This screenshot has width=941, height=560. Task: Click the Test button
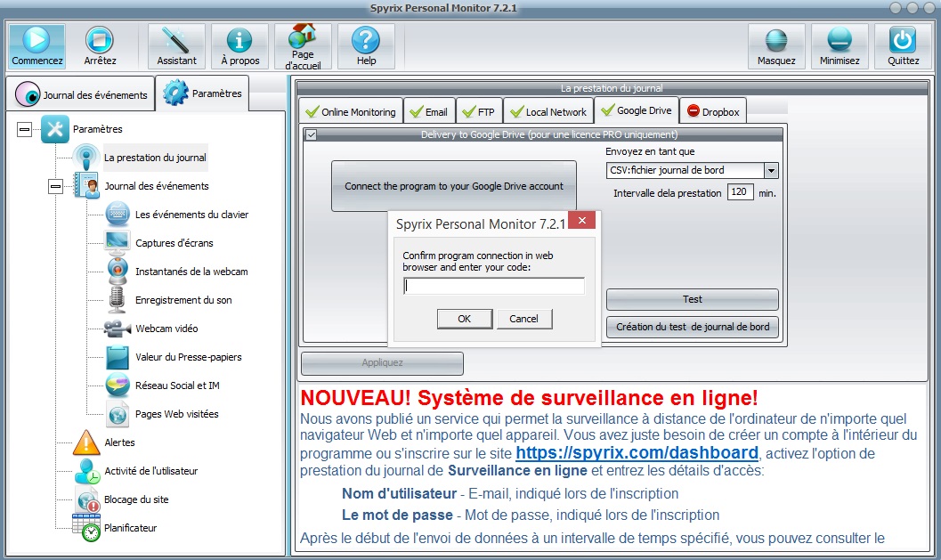pyautogui.click(x=692, y=299)
